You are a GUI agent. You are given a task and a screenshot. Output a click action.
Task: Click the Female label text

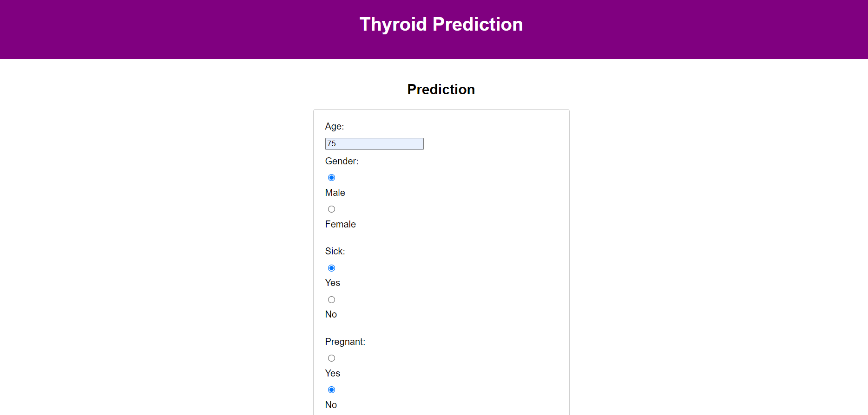[340, 224]
